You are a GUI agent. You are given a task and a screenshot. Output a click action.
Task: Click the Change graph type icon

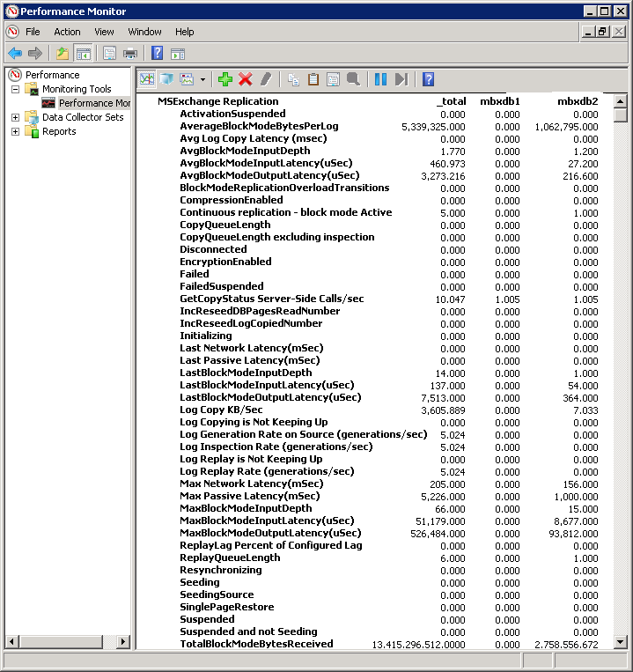pos(188,79)
